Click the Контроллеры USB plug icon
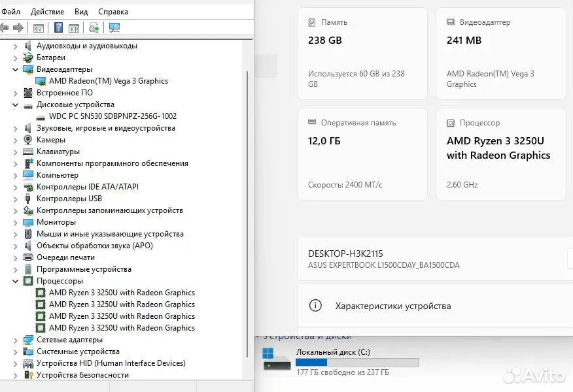 coord(27,199)
